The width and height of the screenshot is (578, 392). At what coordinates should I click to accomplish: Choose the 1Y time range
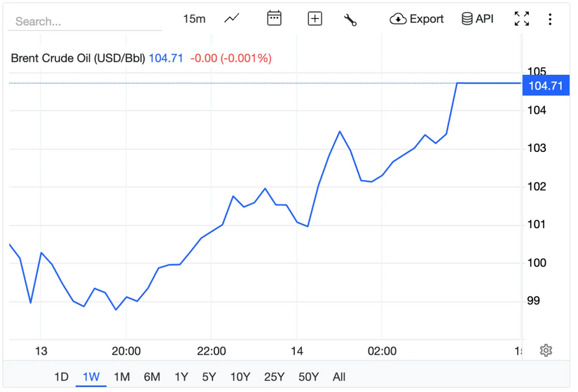click(181, 377)
